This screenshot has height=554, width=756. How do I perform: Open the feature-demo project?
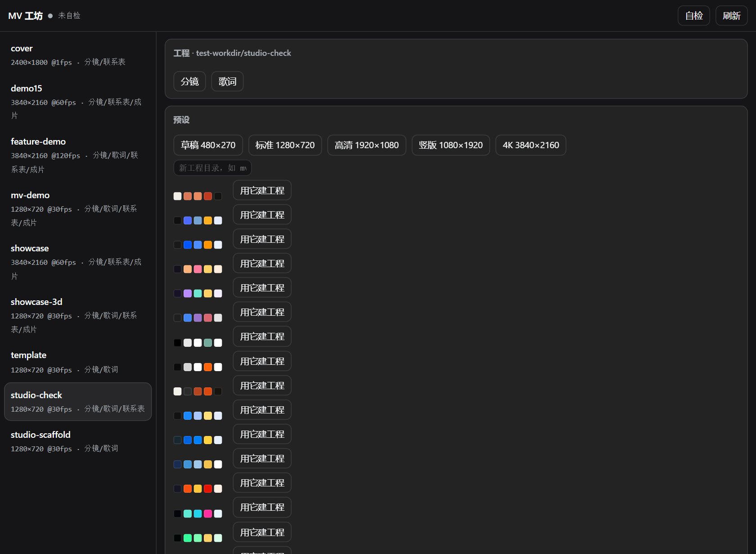pyautogui.click(x=78, y=155)
